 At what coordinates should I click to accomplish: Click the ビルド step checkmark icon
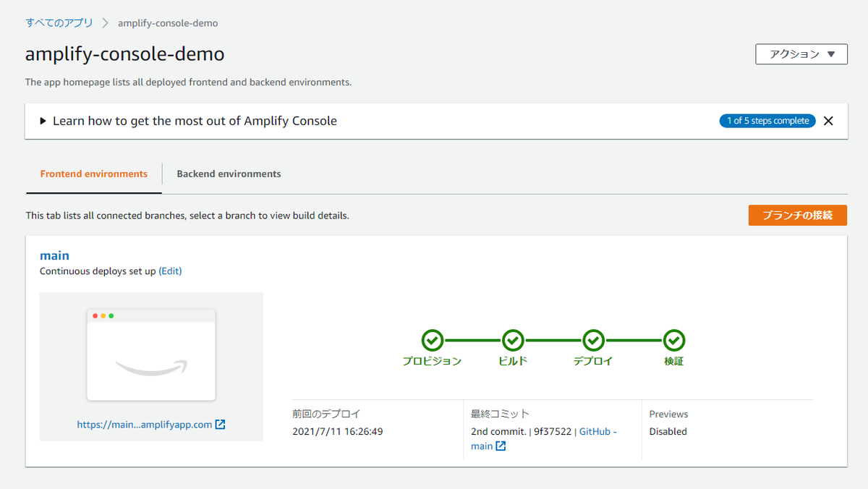pyautogui.click(x=513, y=339)
